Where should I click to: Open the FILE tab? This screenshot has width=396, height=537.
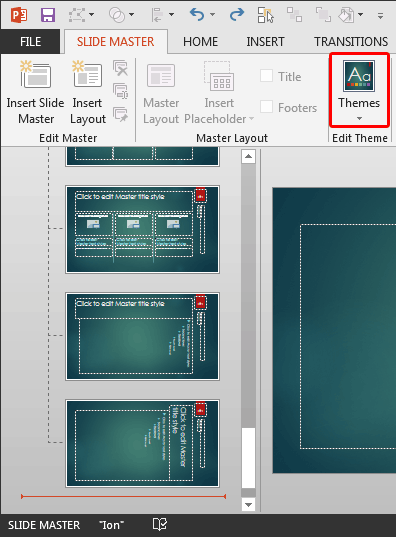point(30,42)
